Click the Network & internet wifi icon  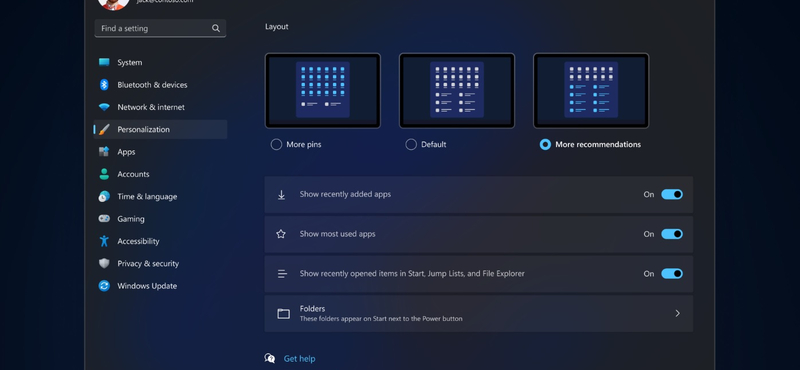pyautogui.click(x=104, y=107)
